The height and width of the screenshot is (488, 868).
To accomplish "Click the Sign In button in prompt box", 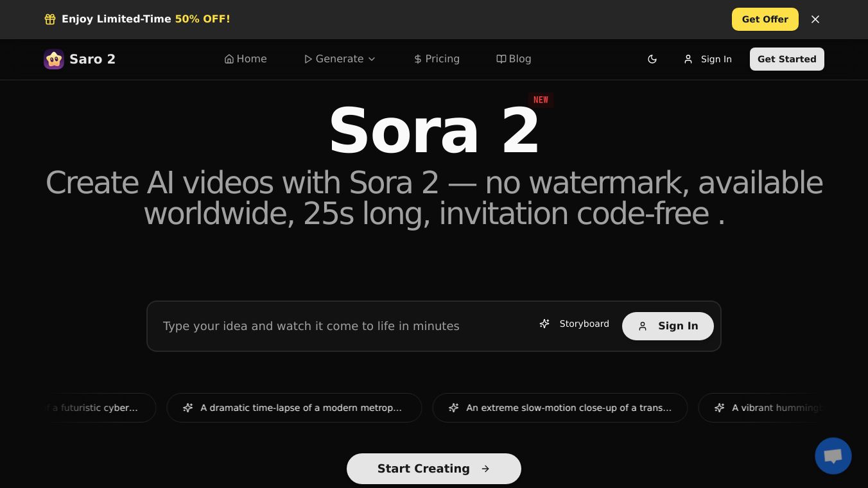I will (x=668, y=326).
